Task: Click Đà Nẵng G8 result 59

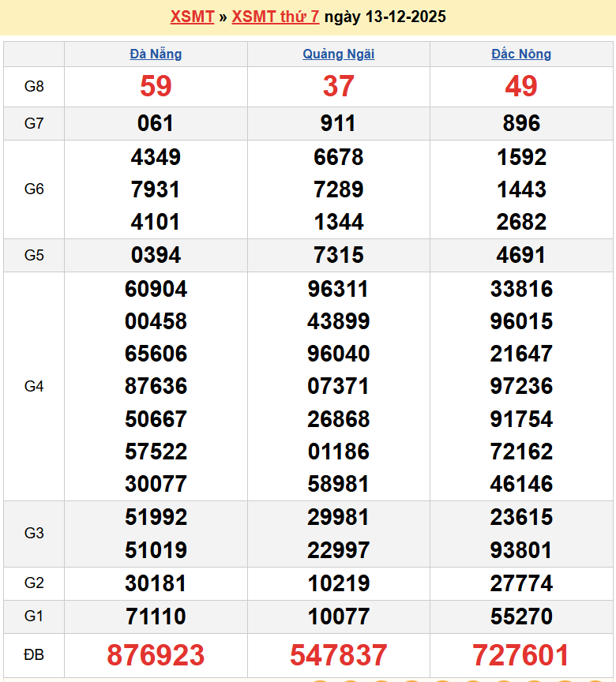Action: [156, 86]
